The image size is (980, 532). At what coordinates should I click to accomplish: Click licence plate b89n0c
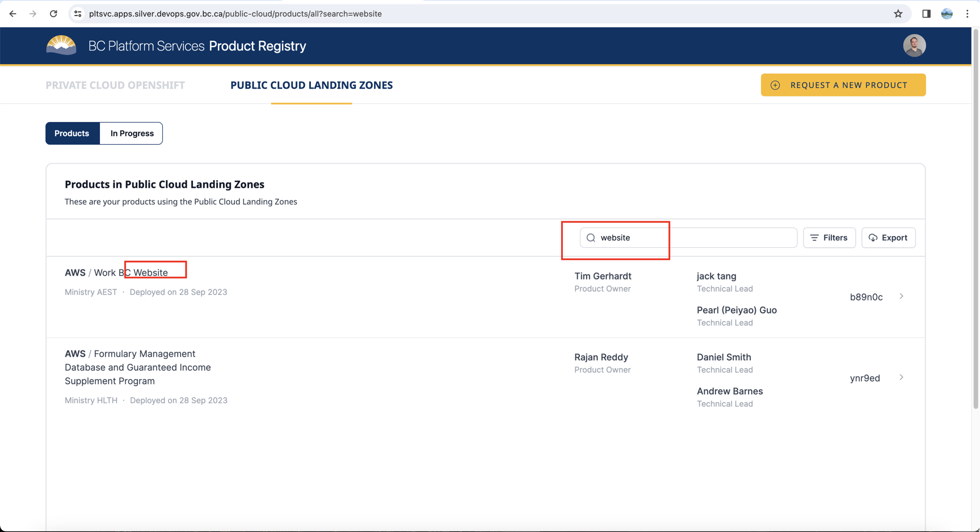point(866,297)
